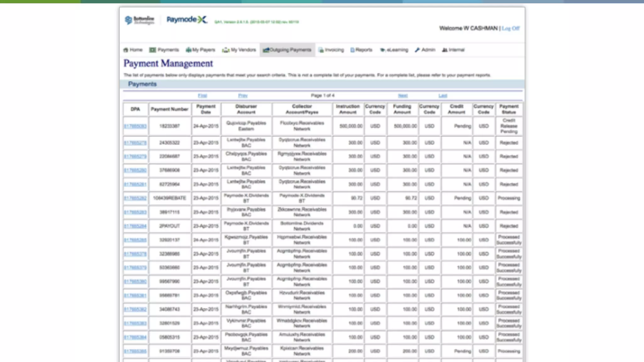Click the Payment Status column header
The image size is (644, 362).
tap(509, 109)
